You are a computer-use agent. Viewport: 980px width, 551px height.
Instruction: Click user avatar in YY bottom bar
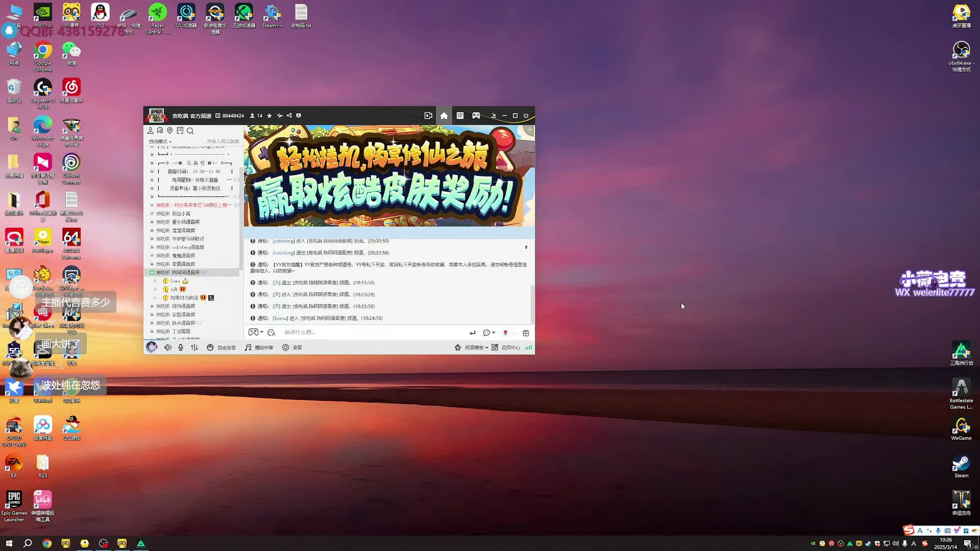coord(152,347)
